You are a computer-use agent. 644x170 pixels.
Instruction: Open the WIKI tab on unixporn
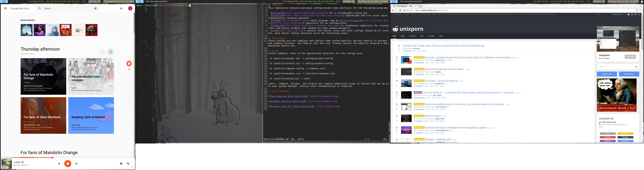(441, 36)
